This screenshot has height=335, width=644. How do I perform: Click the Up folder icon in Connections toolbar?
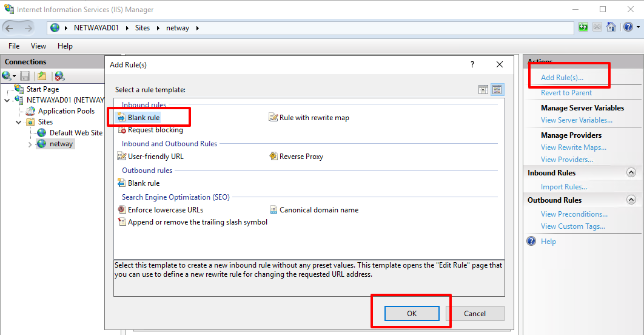tap(41, 76)
